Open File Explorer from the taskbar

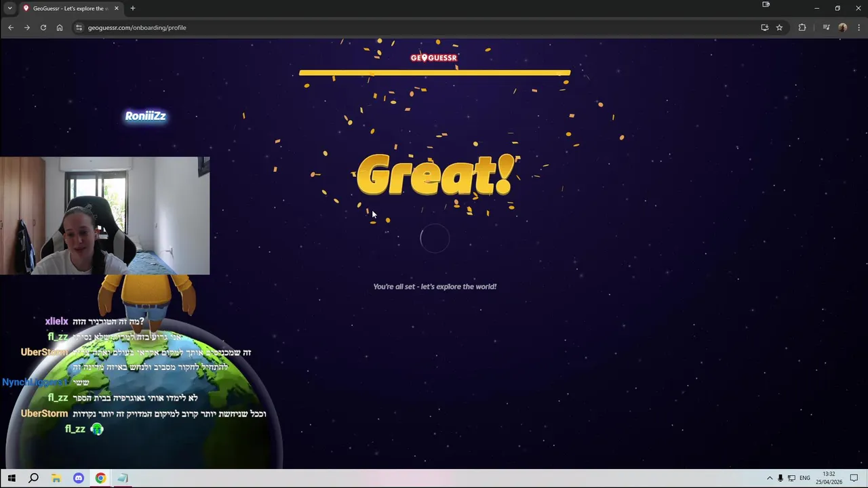(56, 479)
